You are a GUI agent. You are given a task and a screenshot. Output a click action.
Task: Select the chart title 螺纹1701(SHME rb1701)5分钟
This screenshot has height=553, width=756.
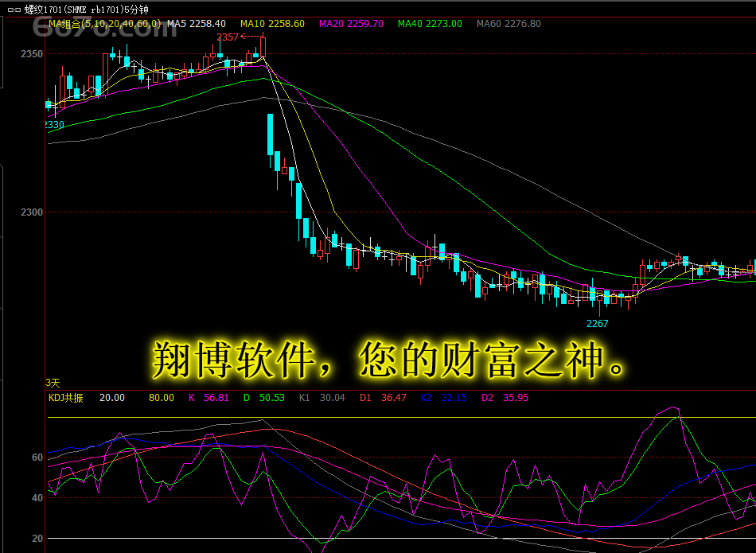click(86, 10)
